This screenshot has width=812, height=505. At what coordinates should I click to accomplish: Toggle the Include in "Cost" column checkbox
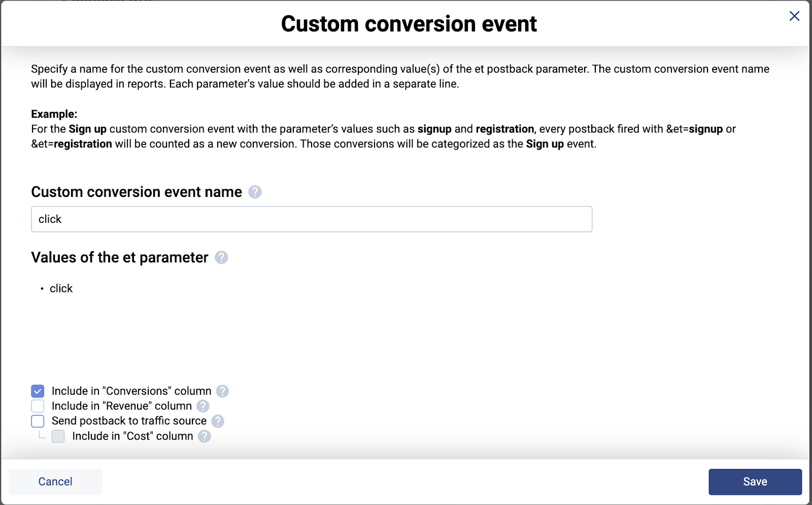pos(58,436)
